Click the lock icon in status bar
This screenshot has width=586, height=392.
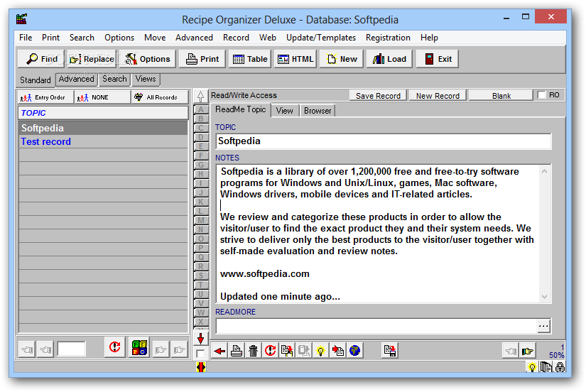[x=560, y=367]
